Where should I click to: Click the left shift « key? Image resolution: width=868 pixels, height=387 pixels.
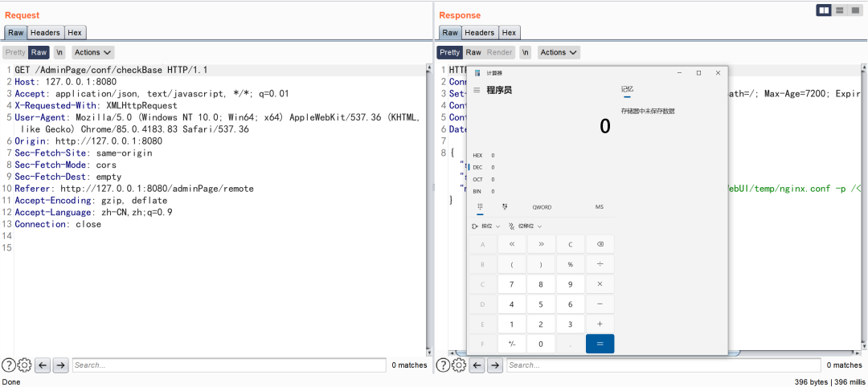(x=512, y=244)
